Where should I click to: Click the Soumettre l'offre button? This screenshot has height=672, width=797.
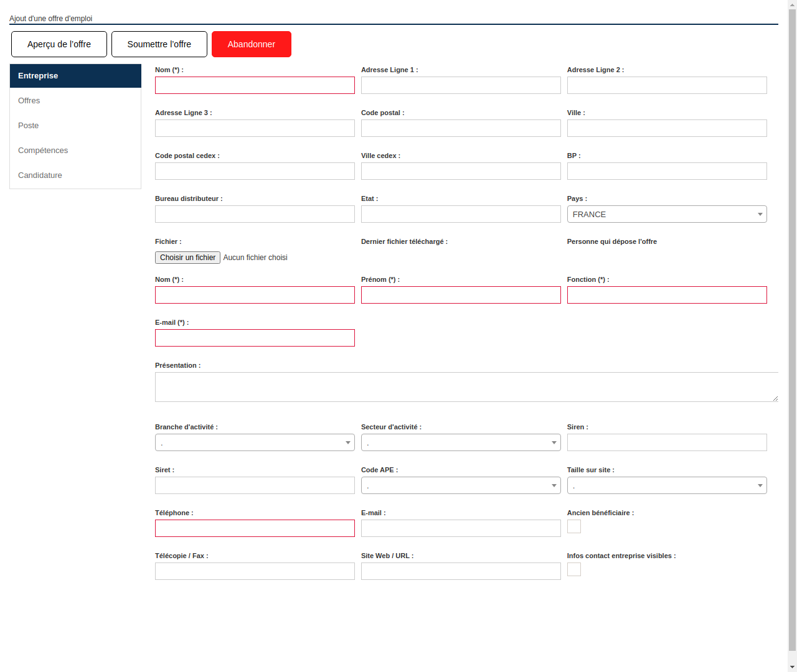[x=159, y=44]
